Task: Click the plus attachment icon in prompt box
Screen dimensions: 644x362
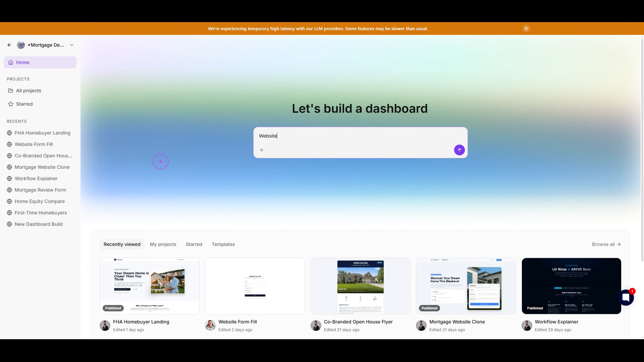Action: 262,150
